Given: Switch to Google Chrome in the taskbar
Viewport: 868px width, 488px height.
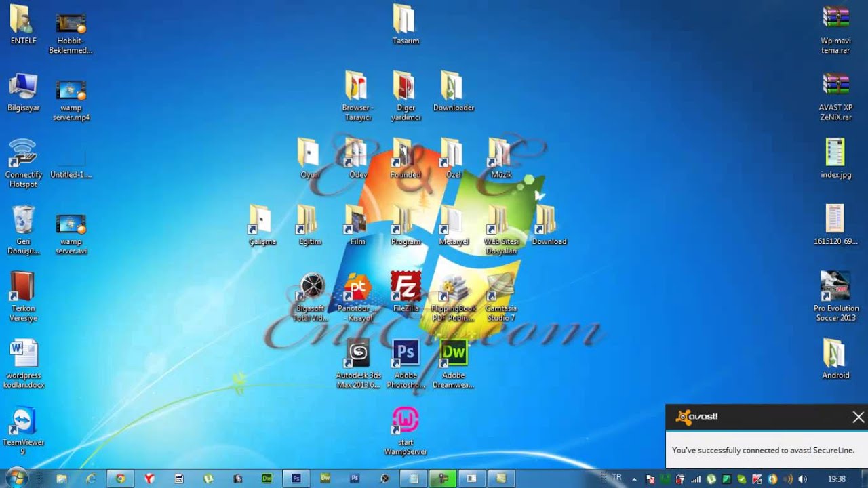Looking at the screenshot, I should pos(121,479).
